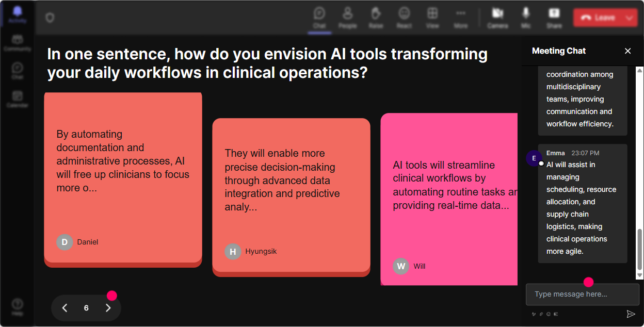Advance to the next slide arrow
Screen dimensions: 644x327
pos(108,308)
